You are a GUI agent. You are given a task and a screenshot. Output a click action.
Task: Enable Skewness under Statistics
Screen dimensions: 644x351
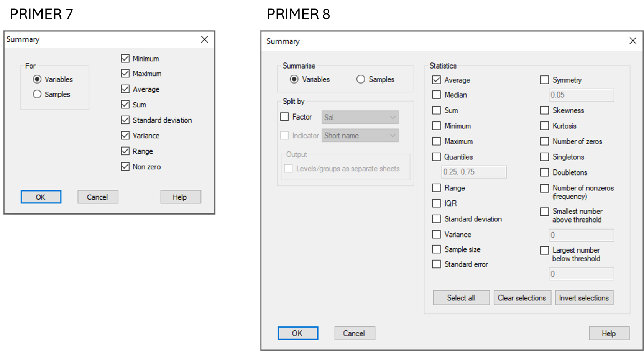click(x=545, y=110)
